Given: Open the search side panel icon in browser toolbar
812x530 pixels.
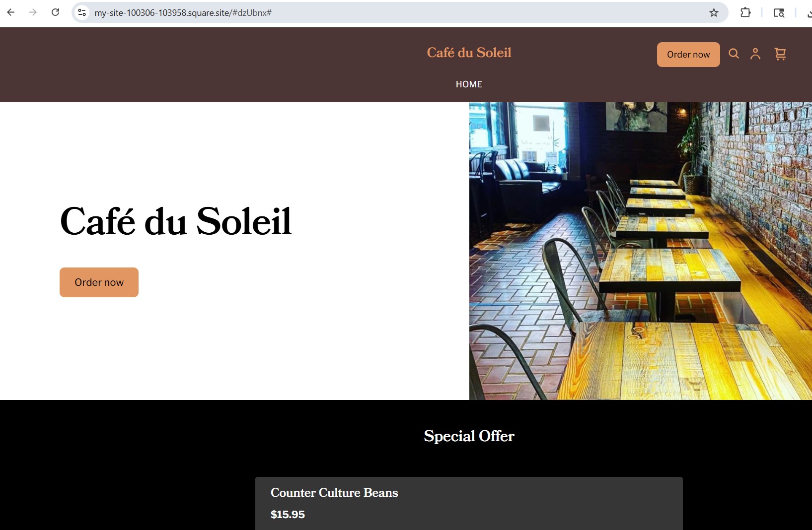Looking at the screenshot, I should click(779, 12).
